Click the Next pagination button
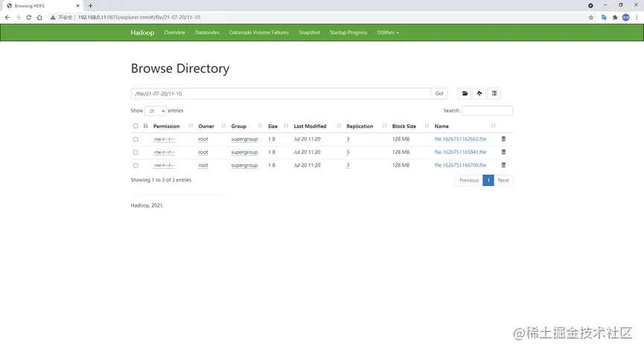Image resolution: width=644 pixels, height=352 pixels. pyautogui.click(x=503, y=180)
